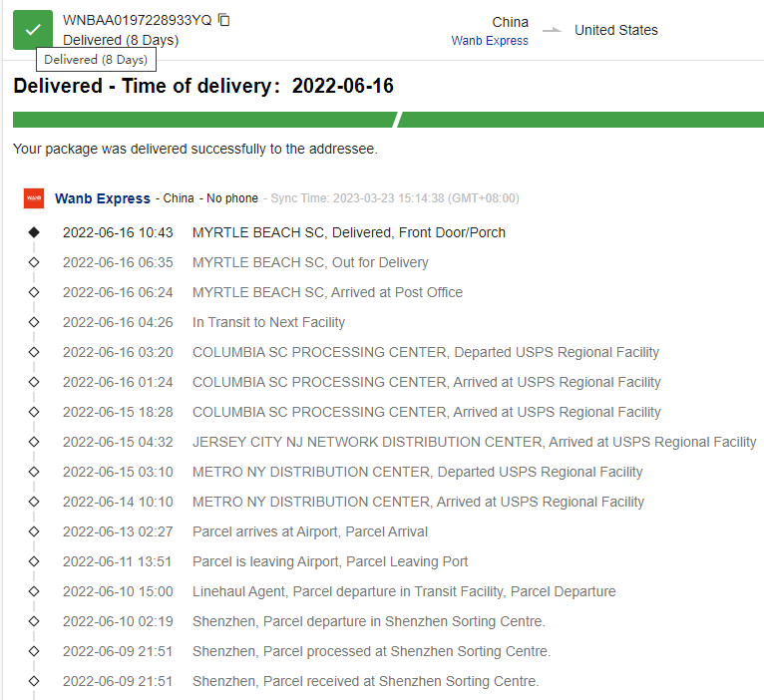Image resolution: width=764 pixels, height=700 pixels.
Task: Click the Delivered (8 Days) tooltip
Action: pyautogui.click(x=96, y=60)
